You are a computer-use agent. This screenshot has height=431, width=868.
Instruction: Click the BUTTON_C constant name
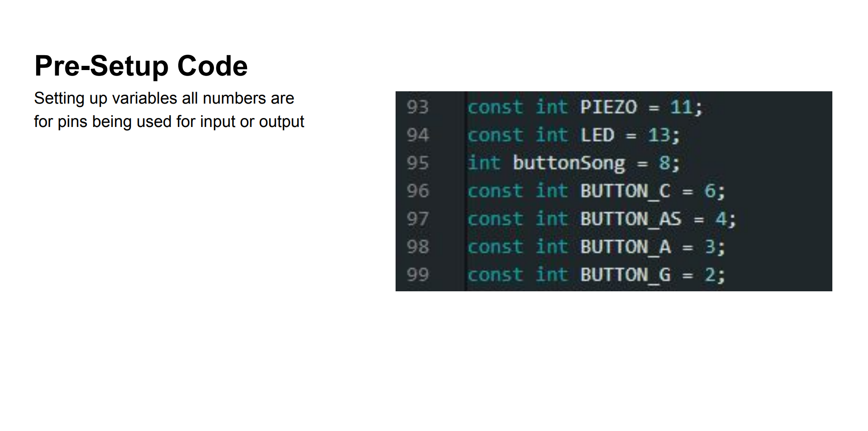pos(625,191)
